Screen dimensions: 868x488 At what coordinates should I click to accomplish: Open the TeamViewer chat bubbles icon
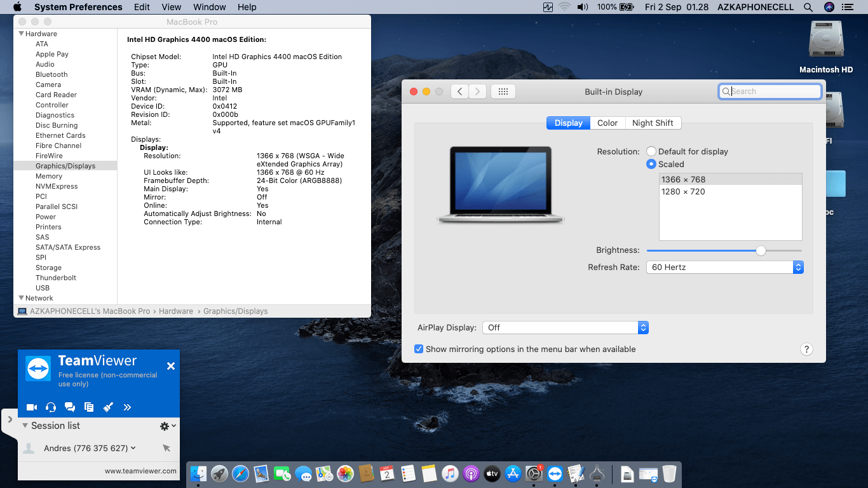70,407
